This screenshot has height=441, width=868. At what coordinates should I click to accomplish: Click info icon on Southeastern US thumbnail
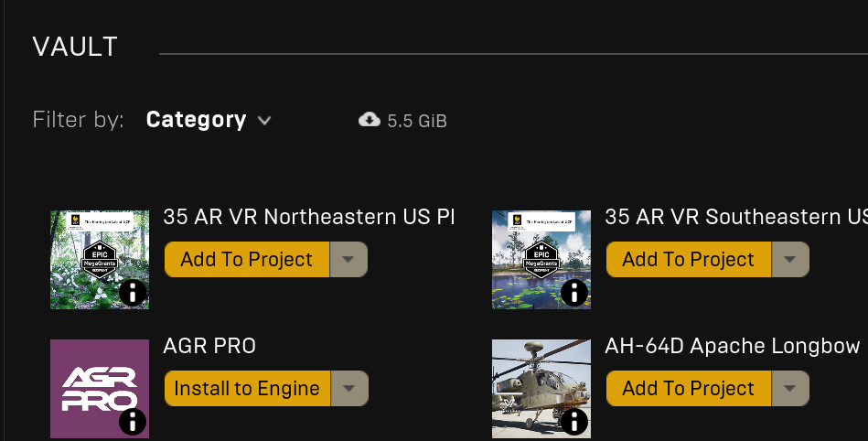point(574,293)
